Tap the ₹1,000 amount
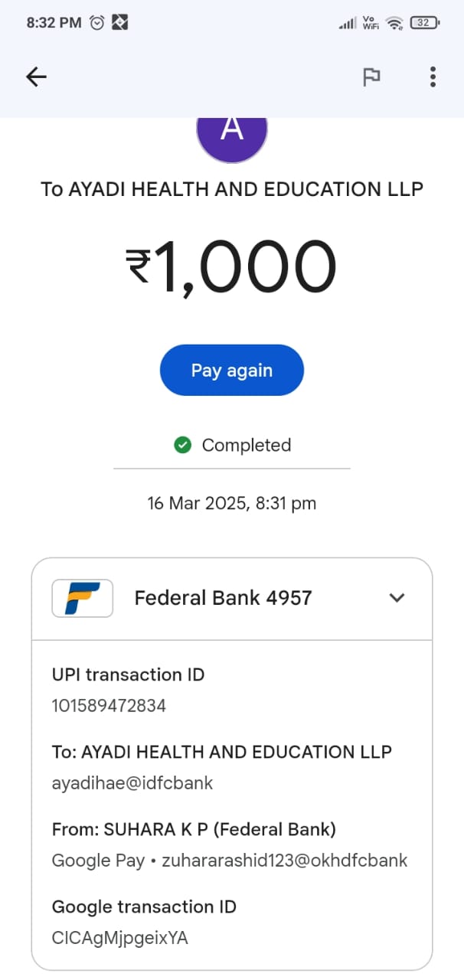This screenshot has width=464, height=980. pos(231,266)
